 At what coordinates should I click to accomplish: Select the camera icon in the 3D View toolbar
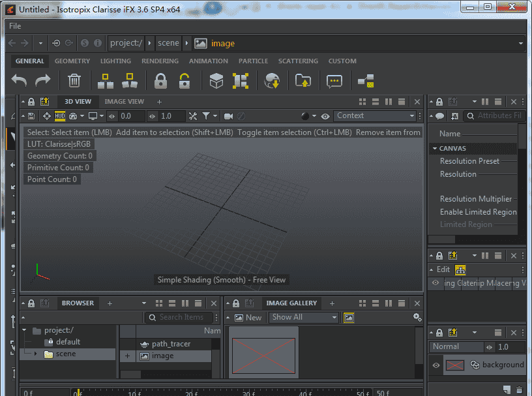tap(229, 115)
